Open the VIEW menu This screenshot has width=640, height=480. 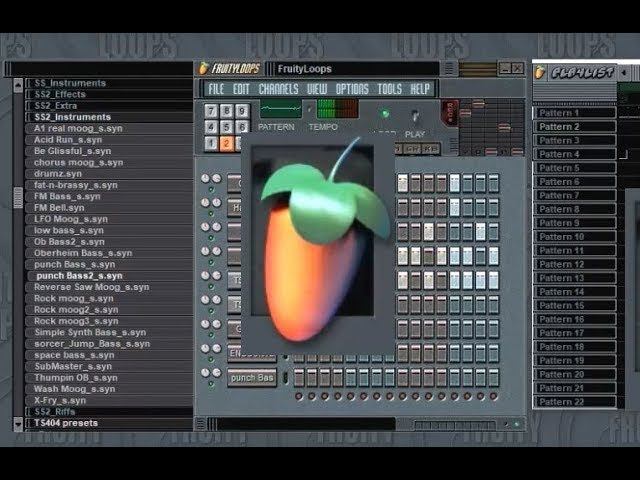317,89
